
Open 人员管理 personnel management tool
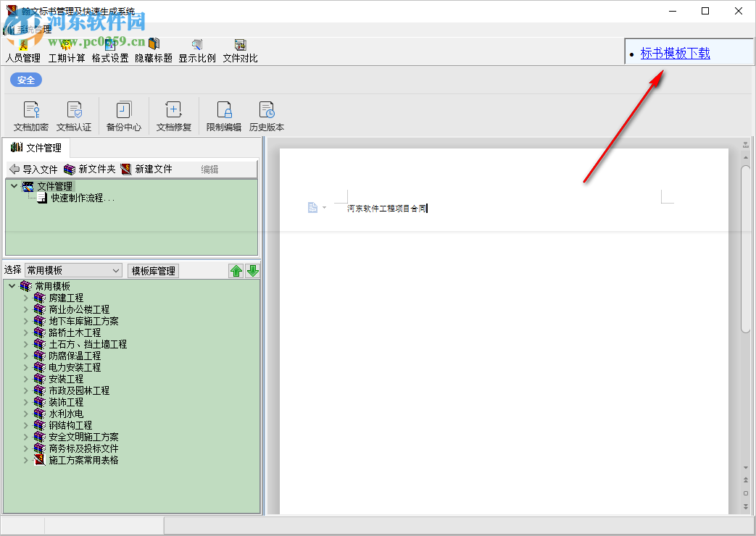click(22, 52)
